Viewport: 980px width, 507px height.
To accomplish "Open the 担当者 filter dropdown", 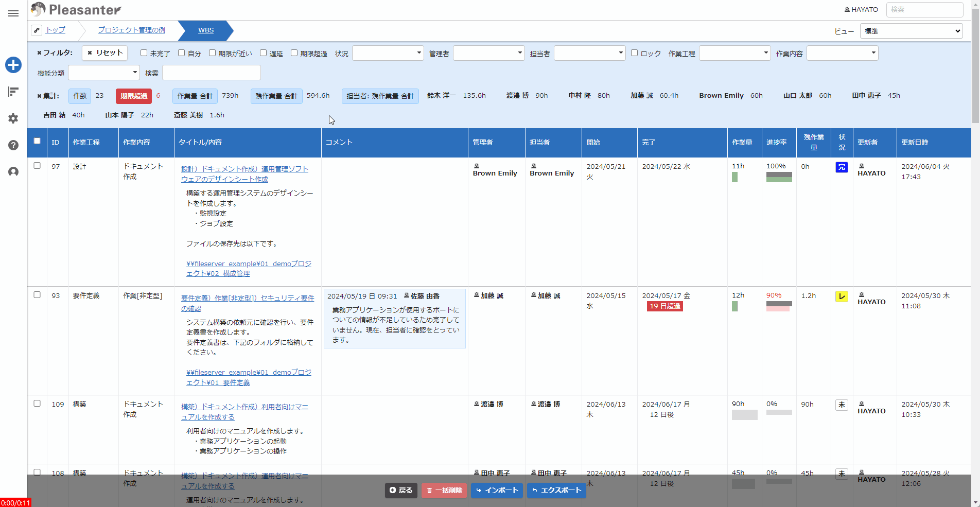I will coord(590,53).
